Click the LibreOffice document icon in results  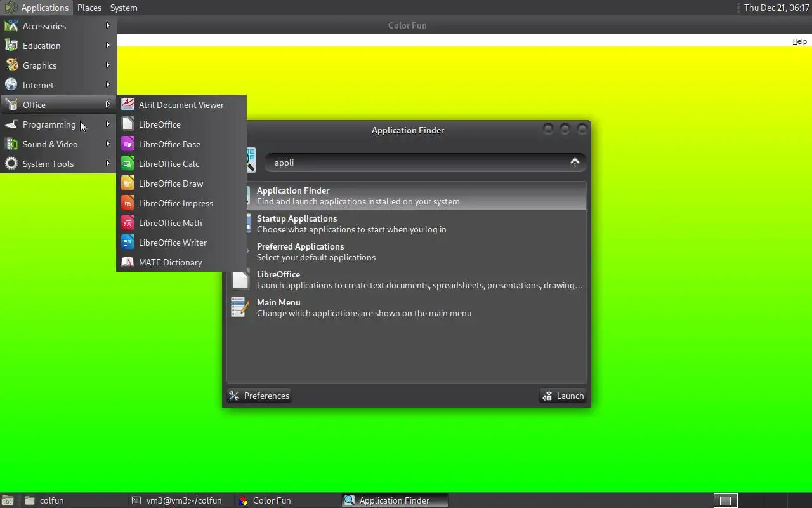pos(240,279)
